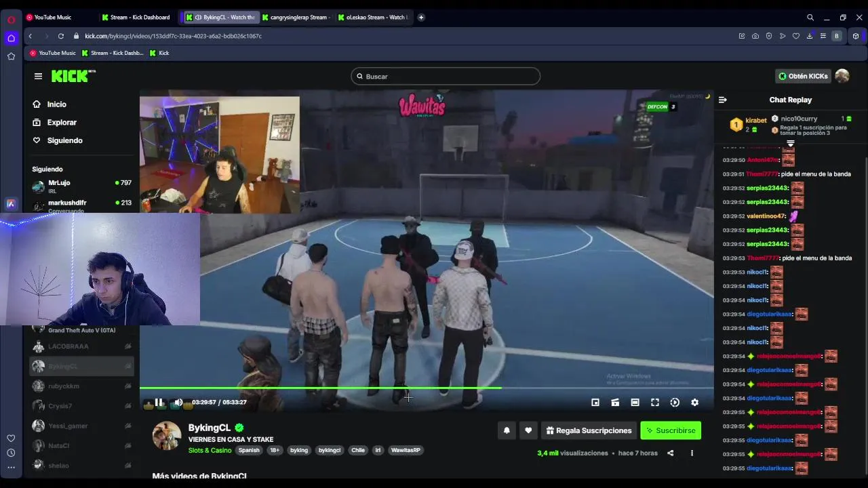868x488 pixels.
Task: Toggle theater mode in video player
Action: (x=635, y=403)
